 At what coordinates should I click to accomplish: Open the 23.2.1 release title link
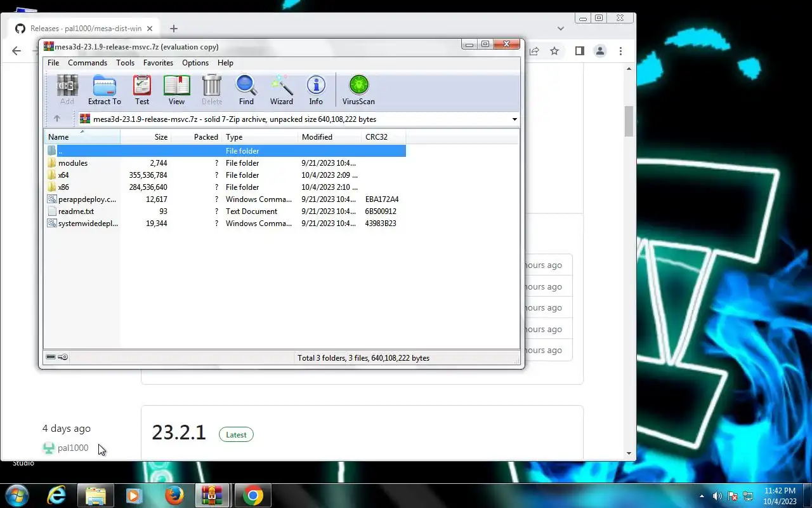(179, 432)
